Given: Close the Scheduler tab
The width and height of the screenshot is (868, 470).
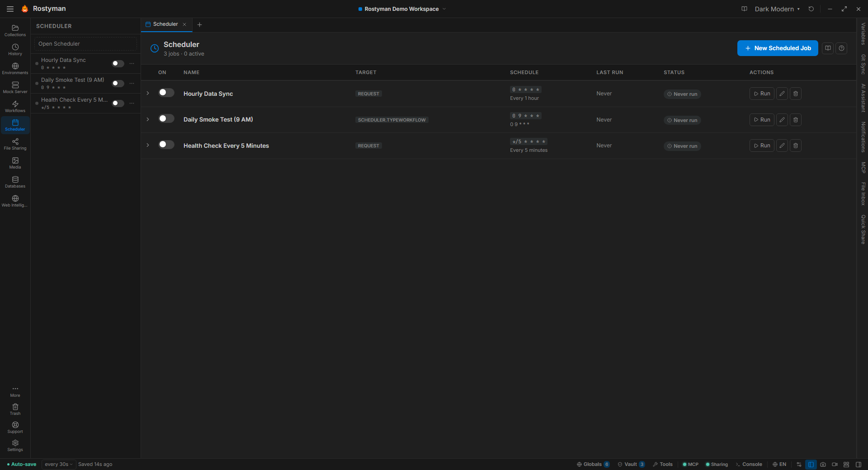Looking at the screenshot, I should tap(184, 24).
